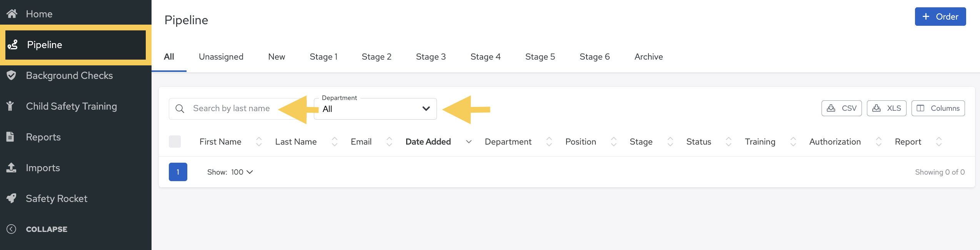Go to page 1

pos(178,172)
